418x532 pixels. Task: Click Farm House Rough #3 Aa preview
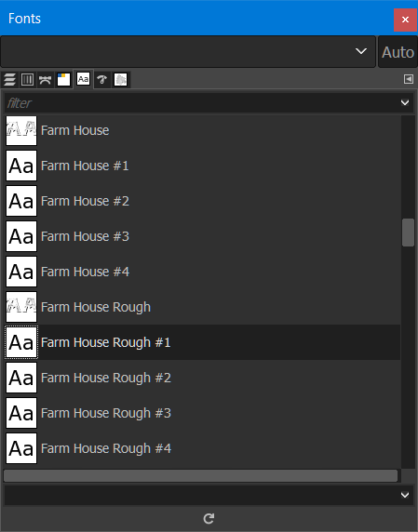[x=21, y=413]
